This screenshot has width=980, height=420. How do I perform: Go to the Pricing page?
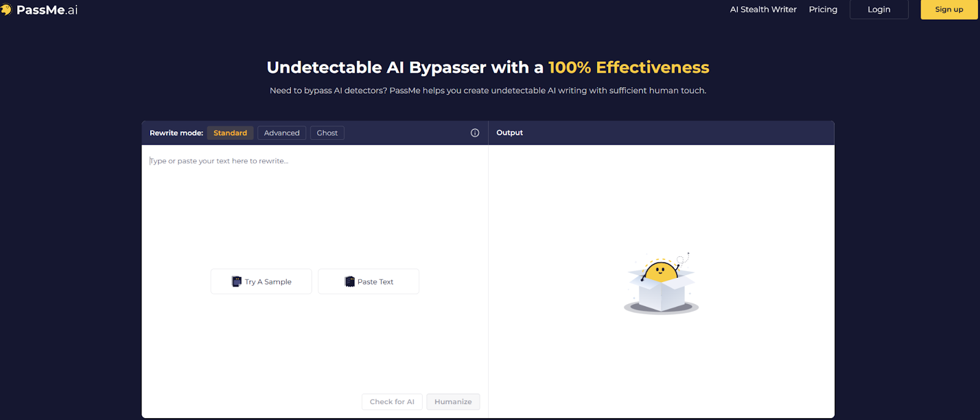pyautogui.click(x=823, y=10)
